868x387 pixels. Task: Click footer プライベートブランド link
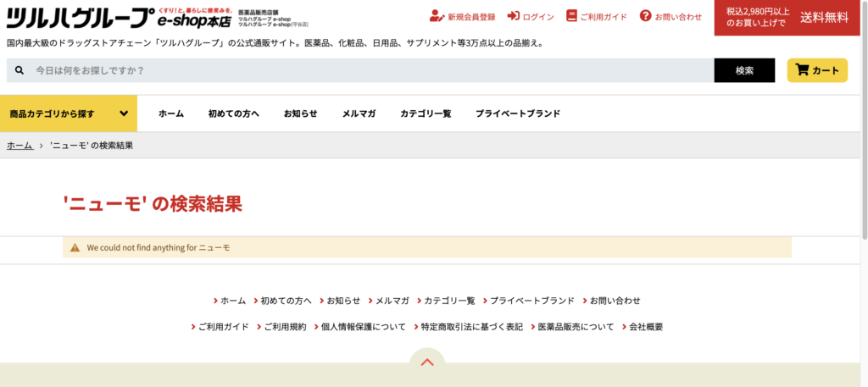click(x=532, y=301)
